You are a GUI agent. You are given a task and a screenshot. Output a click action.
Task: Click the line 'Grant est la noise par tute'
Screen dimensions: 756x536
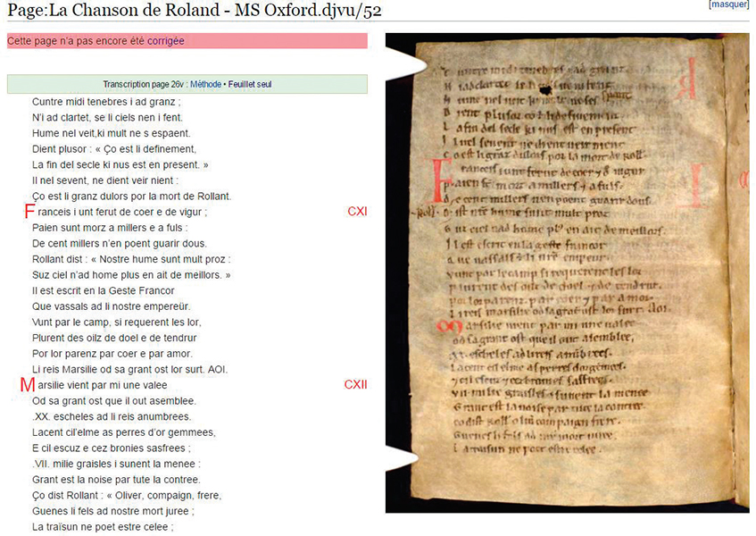point(116,480)
